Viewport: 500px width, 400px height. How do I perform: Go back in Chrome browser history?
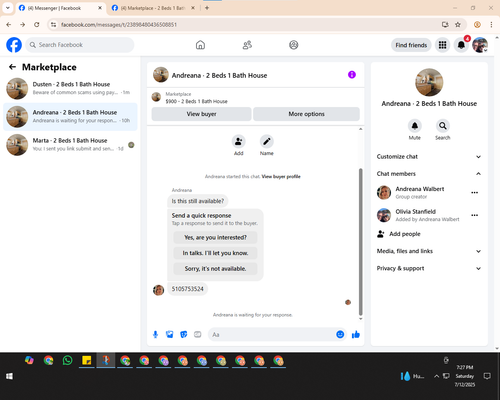click(9, 24)
